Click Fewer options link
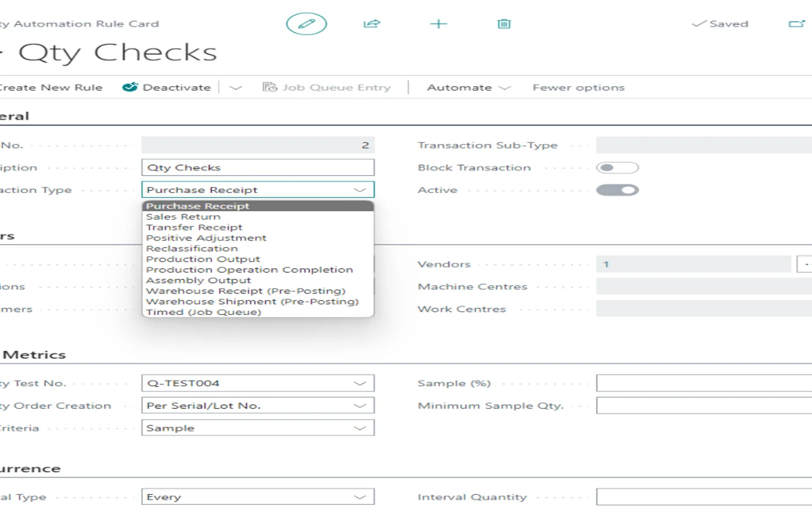The image size is (812, 508). click(579, 87)
